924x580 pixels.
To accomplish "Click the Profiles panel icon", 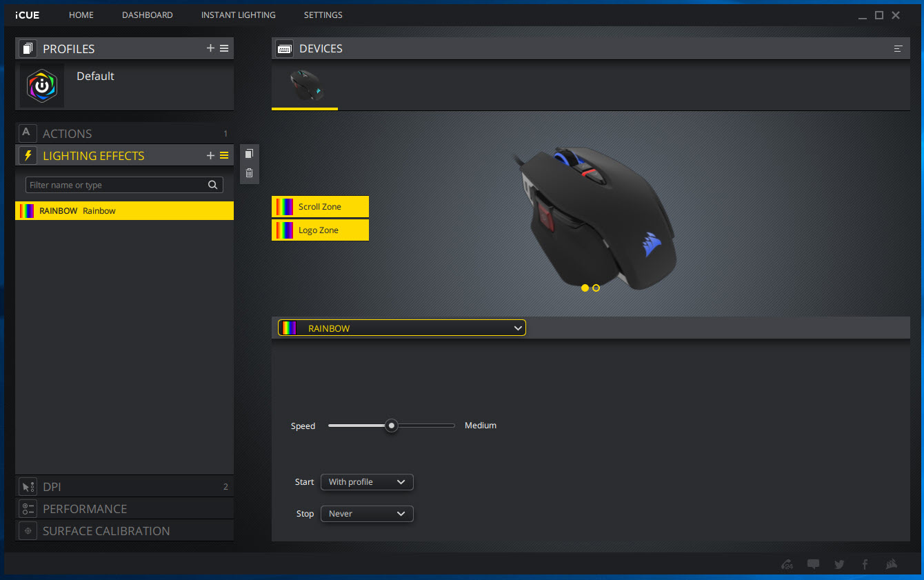I will pos(28,48).
